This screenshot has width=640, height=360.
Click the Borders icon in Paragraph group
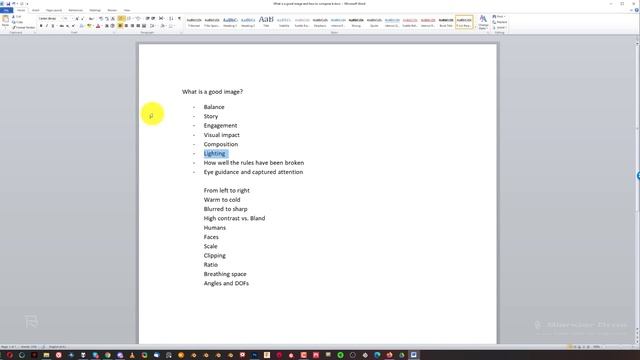[171, 26]
